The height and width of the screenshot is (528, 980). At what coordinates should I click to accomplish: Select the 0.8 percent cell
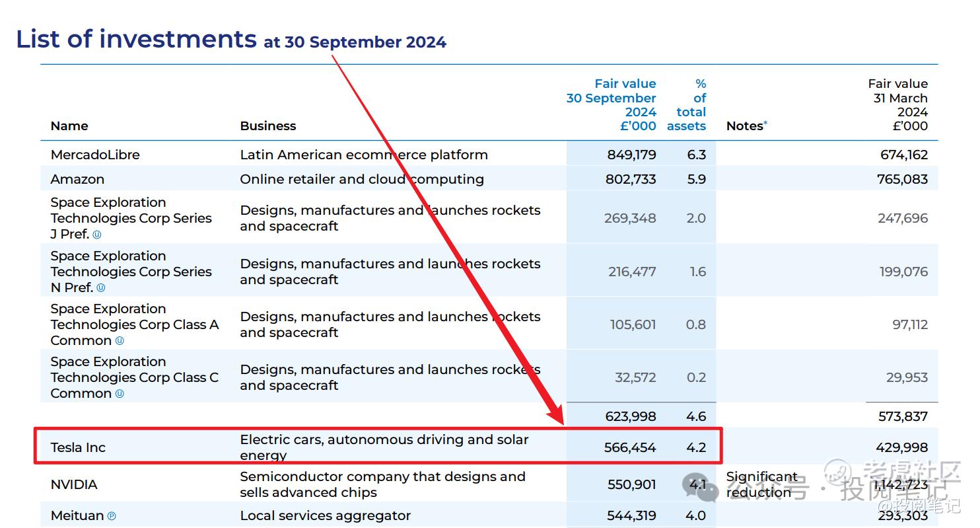click(x=696, y=324)
